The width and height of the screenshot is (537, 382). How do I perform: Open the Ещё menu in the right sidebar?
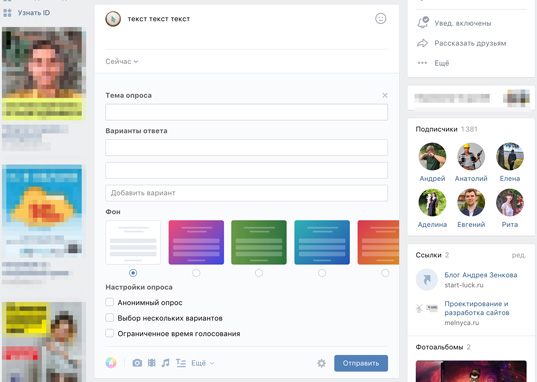tap(441, 63)
